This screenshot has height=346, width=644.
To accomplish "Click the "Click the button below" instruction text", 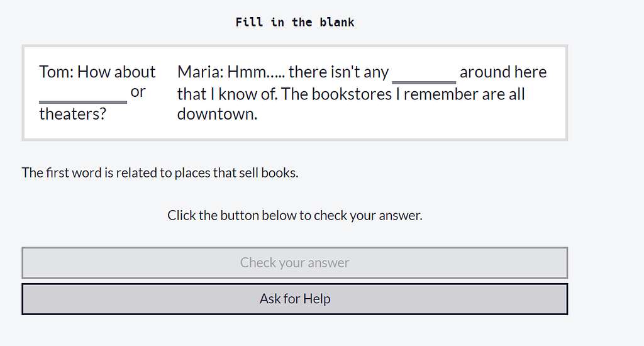I will tap(295, 215).
